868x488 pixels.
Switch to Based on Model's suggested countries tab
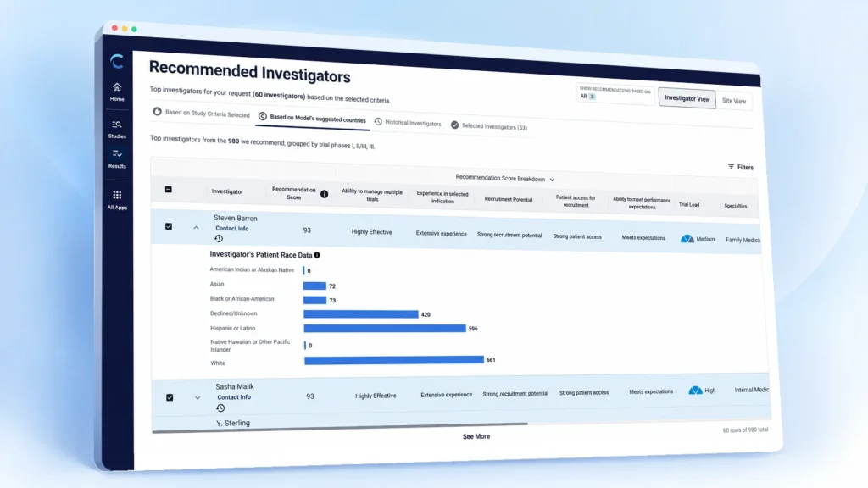click(312, 118)
